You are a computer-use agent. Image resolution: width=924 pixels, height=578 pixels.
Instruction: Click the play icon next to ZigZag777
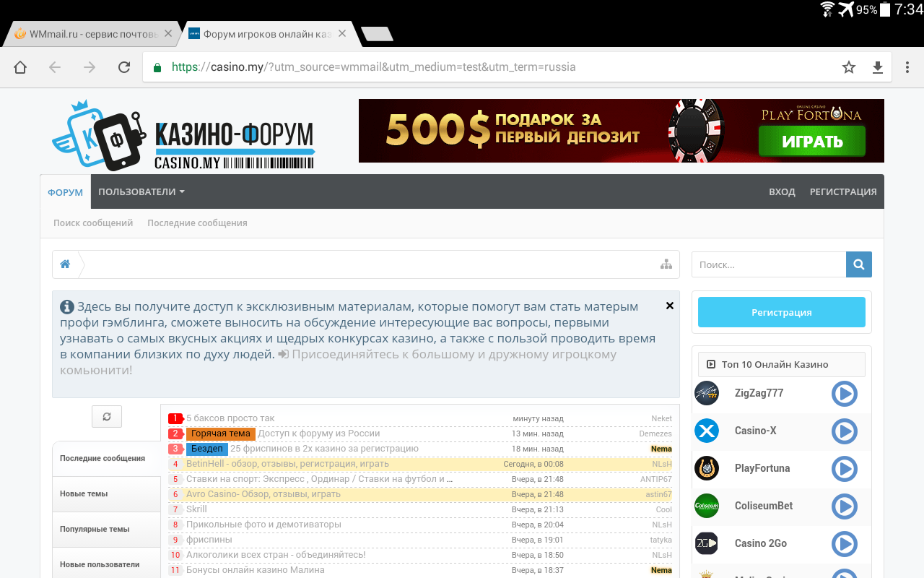[x=844, y=394]
